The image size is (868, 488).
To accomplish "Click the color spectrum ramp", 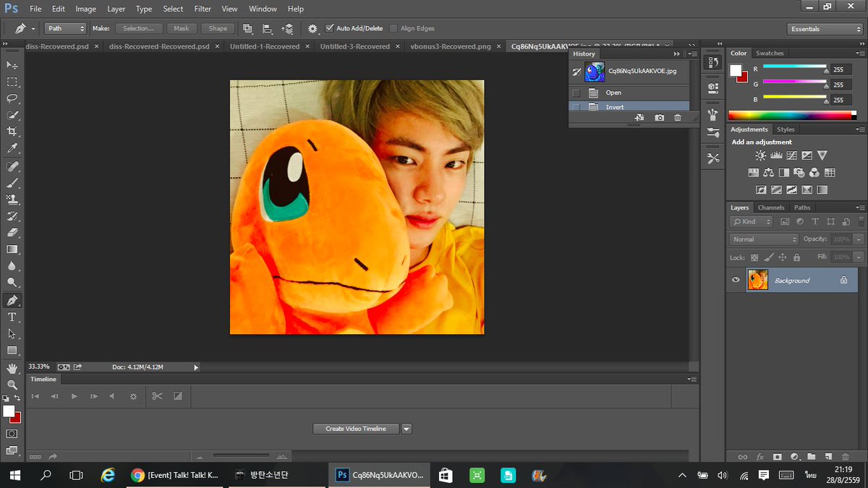I will [792, 115].
